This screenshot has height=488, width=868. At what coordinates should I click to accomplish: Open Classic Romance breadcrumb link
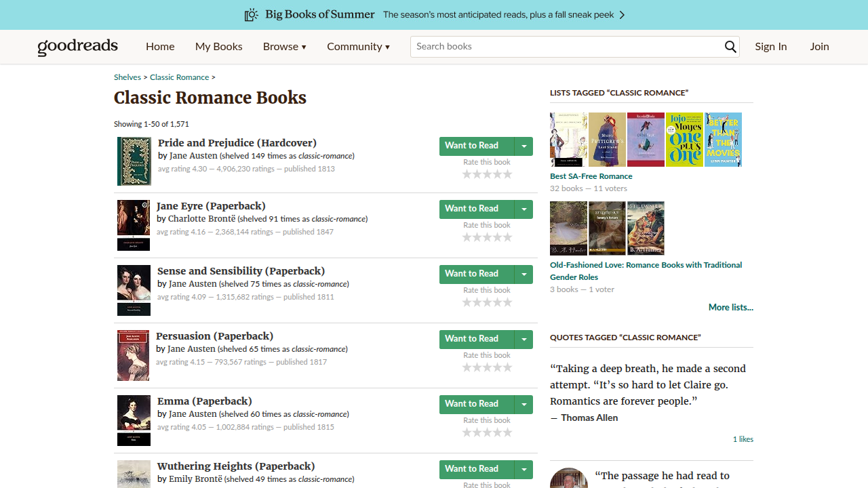click(x=179, y=77)
